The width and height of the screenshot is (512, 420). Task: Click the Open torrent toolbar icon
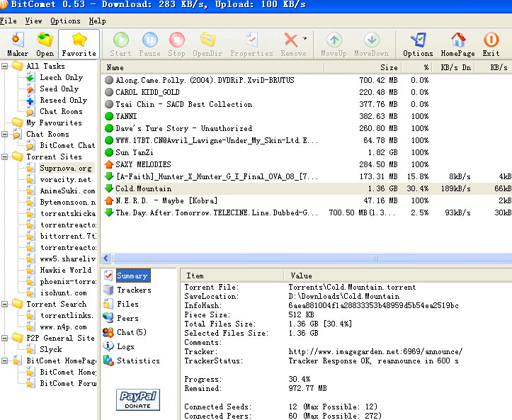(x=45, y=45)
